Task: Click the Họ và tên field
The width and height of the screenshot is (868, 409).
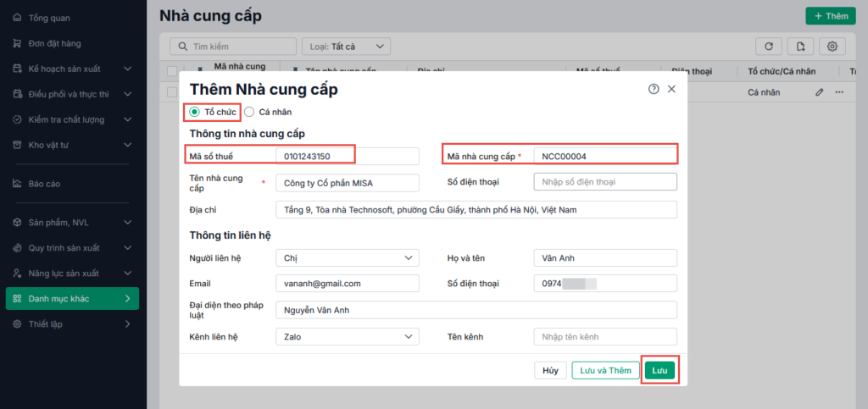Action: 605,258
